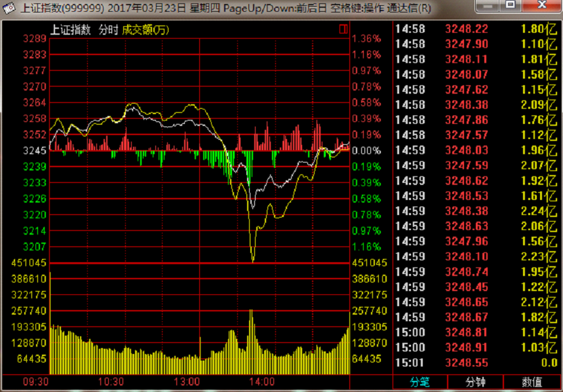Click the application icon in the title bar
The height and width of the screenshot is (392, 563).
pyautogui.click(x=9, y=8)
